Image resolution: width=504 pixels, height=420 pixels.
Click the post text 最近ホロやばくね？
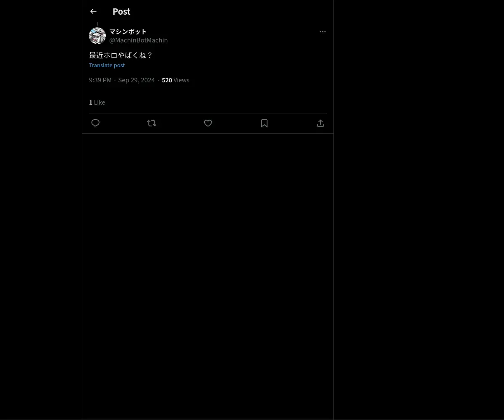[121, 55]
